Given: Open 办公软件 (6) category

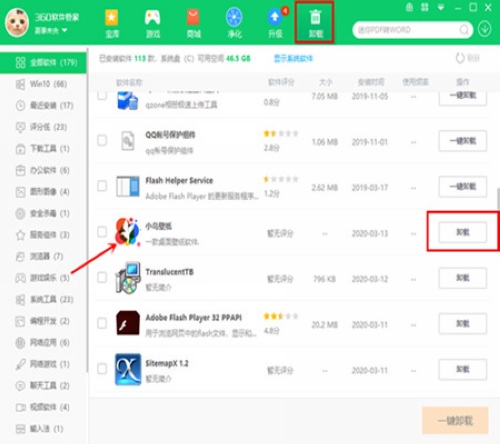Looking at the screenshot, I should [43, 170].
